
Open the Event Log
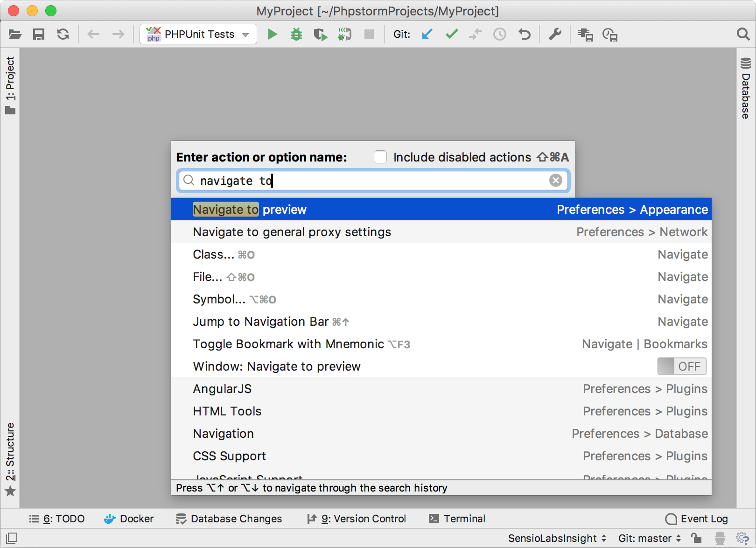pos(697,519)
